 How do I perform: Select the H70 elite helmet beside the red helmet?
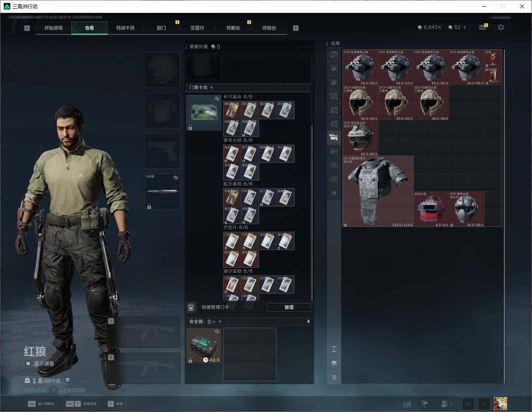tap(467, 209)
